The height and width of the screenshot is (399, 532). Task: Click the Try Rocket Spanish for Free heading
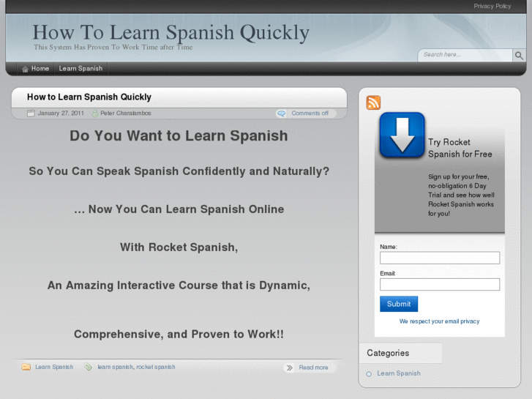(460, 148)
